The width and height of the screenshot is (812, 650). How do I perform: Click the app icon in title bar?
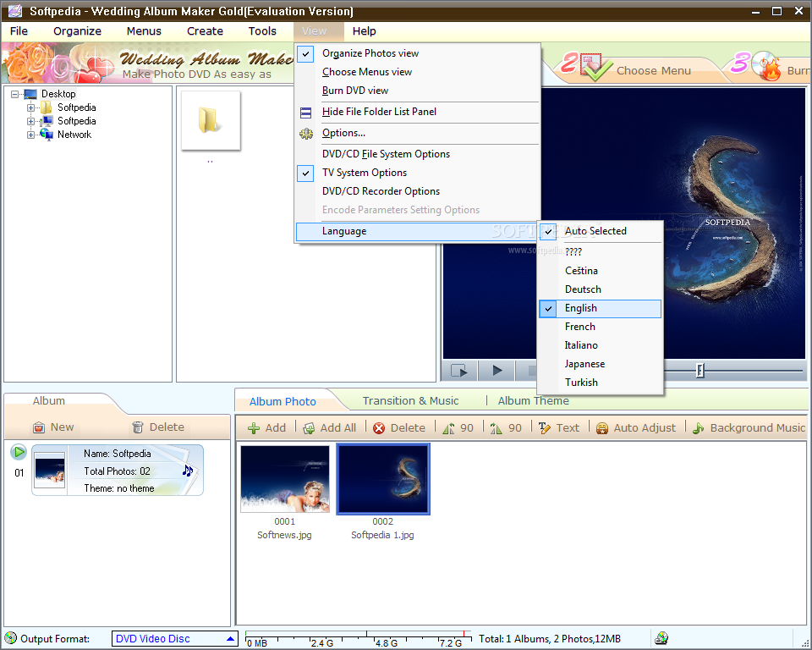click(15, 11)
